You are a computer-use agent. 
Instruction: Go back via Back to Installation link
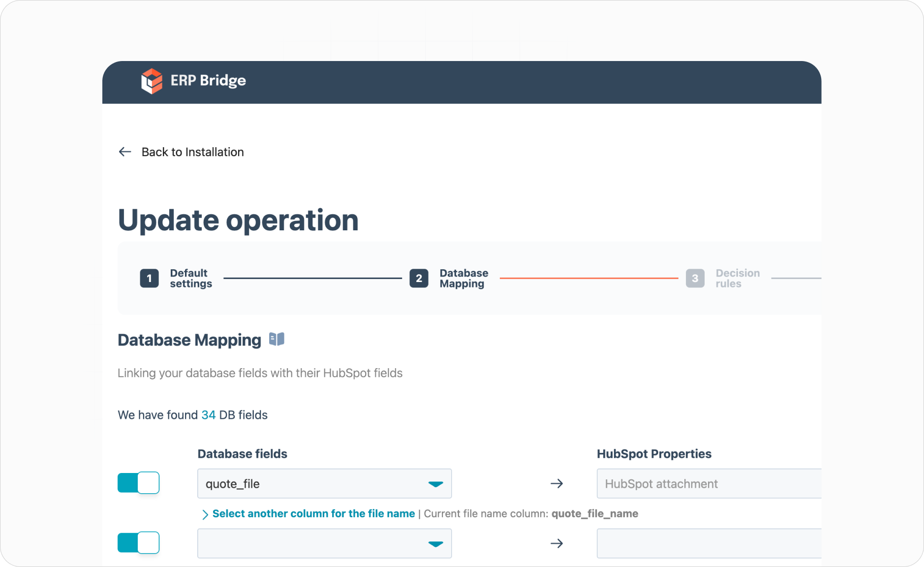[x=192, y=152]
